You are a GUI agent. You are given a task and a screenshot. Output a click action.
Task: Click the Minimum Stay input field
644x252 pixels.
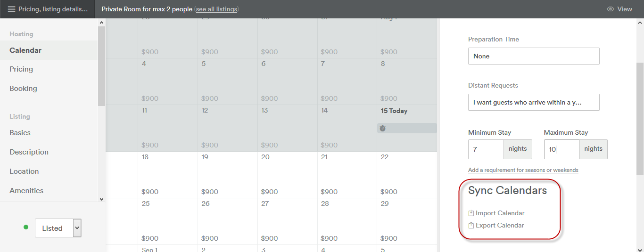486,149
